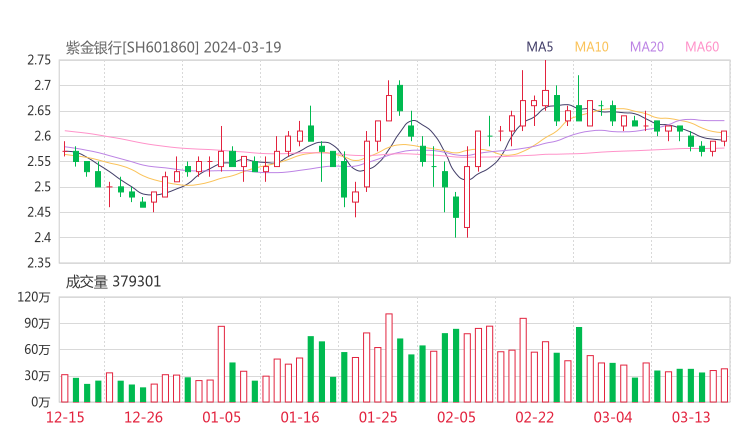Image resolution: width=740 pixels, height=440 pixels.
Task: Click the 2.65 price axis label
Action: (39, 111)
